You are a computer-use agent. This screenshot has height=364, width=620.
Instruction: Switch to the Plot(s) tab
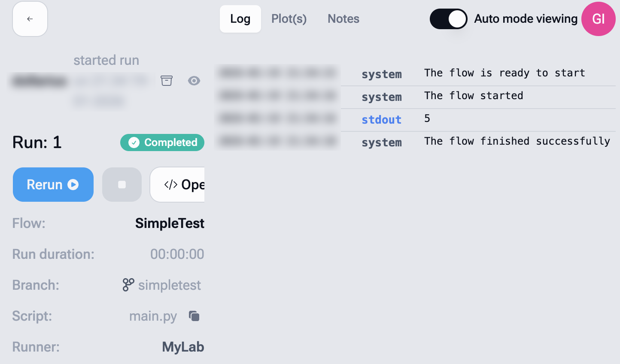point(289,19)
